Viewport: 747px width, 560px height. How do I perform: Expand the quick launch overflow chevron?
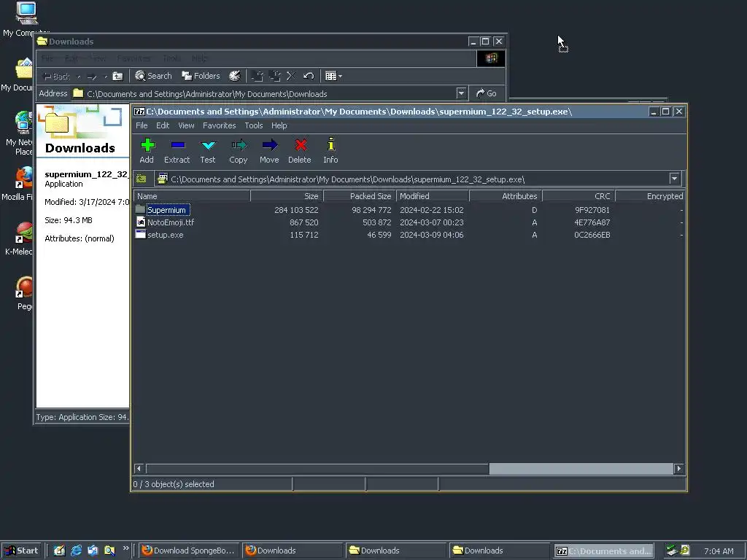pyautogui.click(x=125, y=548)
